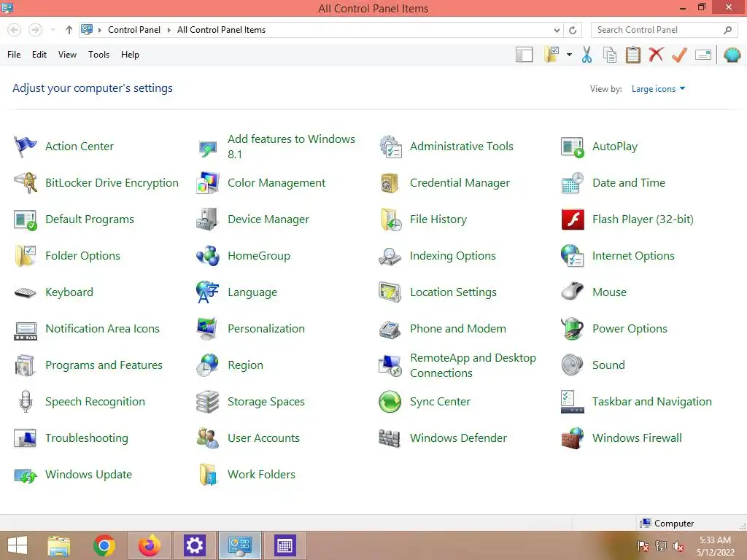Open the Speech Recognition microphone icon

point(26,402)
